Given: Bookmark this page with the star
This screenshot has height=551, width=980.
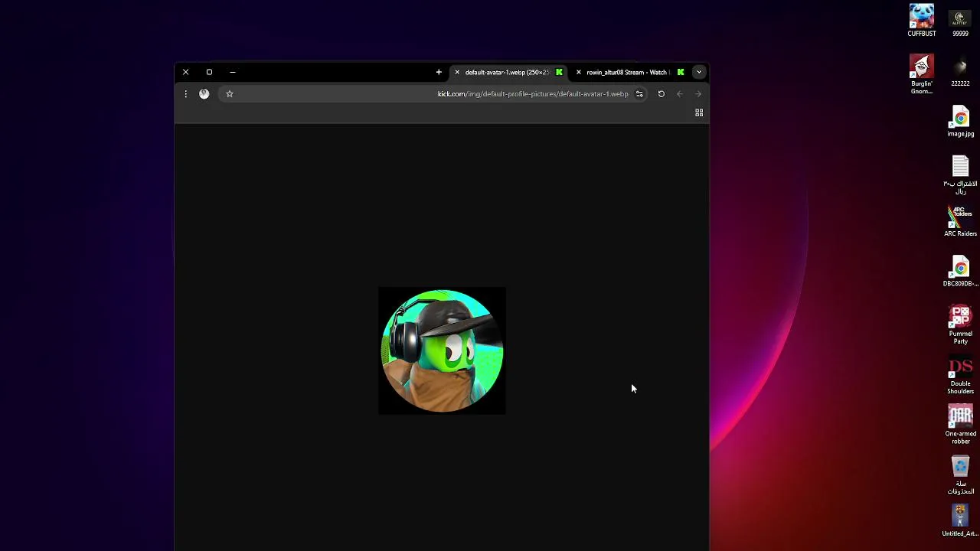Looking at the screenshot, I should pos(230,93).
